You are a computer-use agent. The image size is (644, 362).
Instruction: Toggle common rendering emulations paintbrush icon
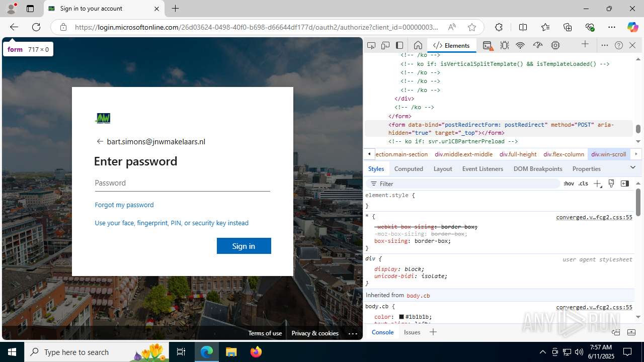click(611, 184)
